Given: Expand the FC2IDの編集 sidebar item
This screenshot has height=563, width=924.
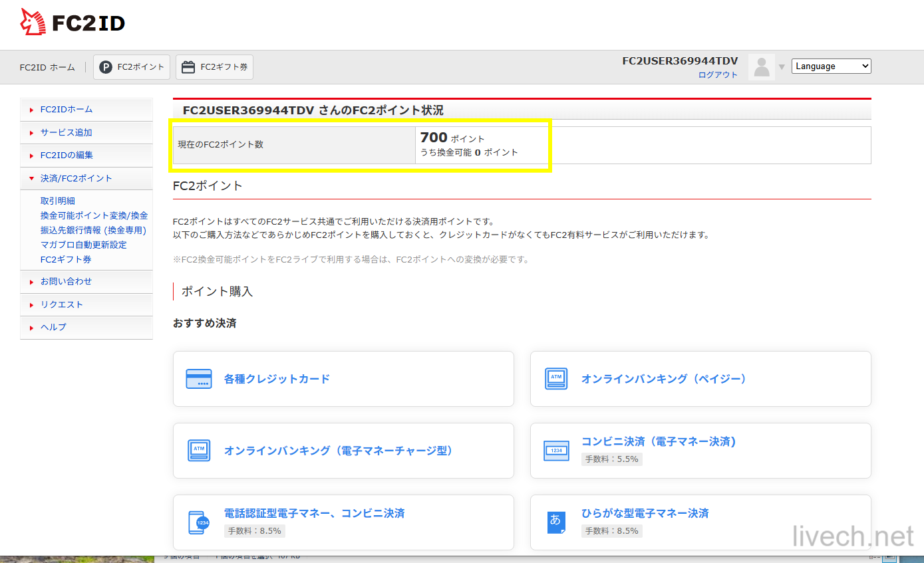Looking at the screenshot, I should (x=67, y=155).
